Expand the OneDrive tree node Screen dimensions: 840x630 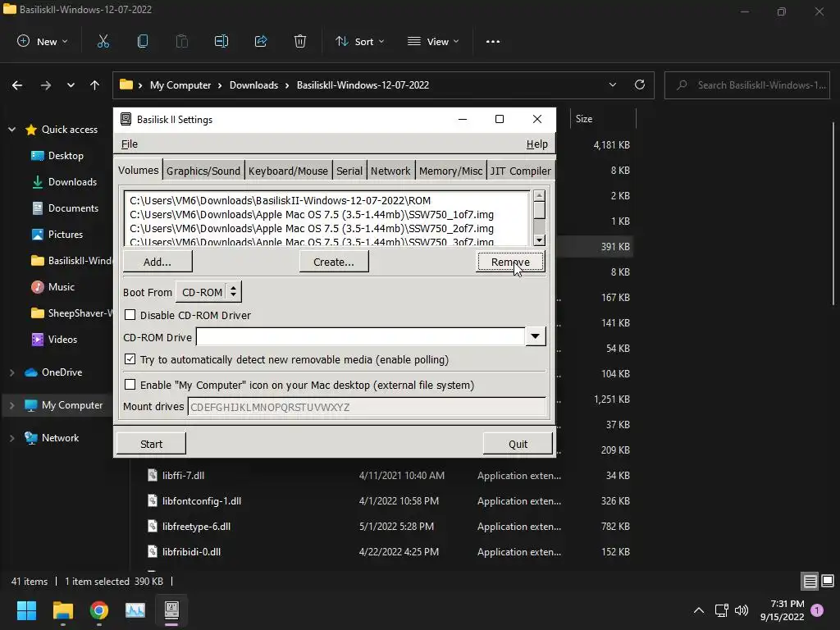[x=11, y=372]
